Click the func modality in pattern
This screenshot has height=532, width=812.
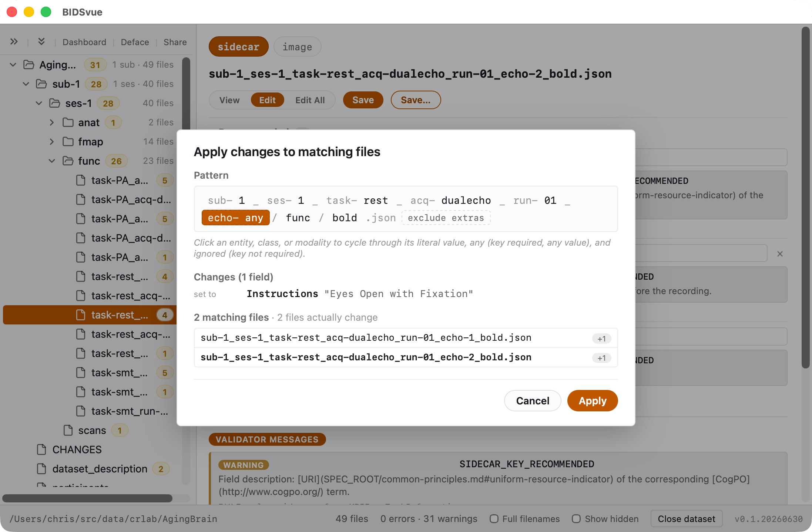click(x=298, y=218)
